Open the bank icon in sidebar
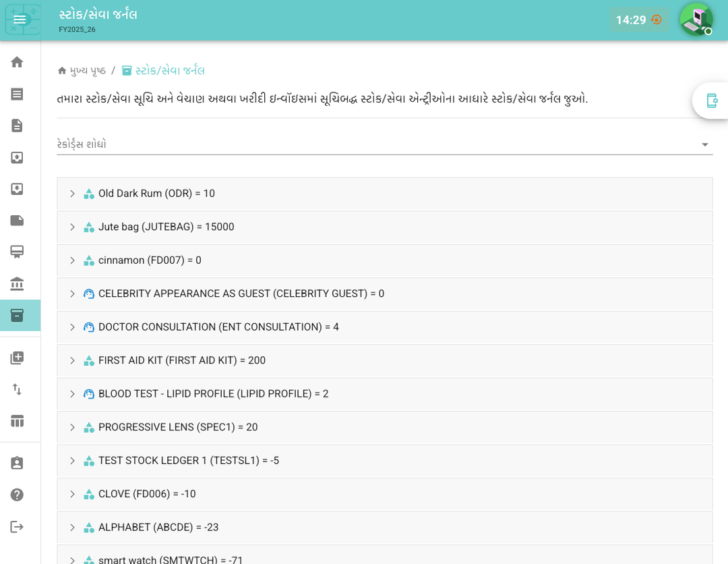This screenshot has width=728, height=564. click(x=17, y=284)
